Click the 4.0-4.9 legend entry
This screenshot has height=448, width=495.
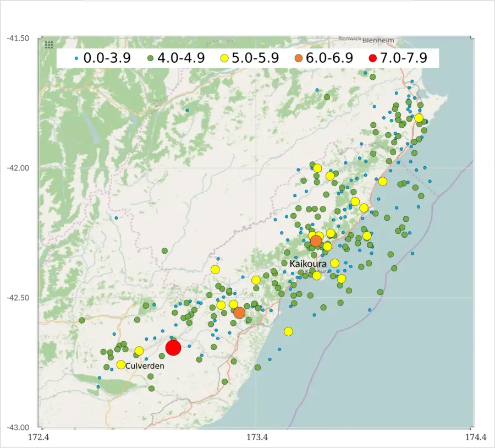click(177, 58)
